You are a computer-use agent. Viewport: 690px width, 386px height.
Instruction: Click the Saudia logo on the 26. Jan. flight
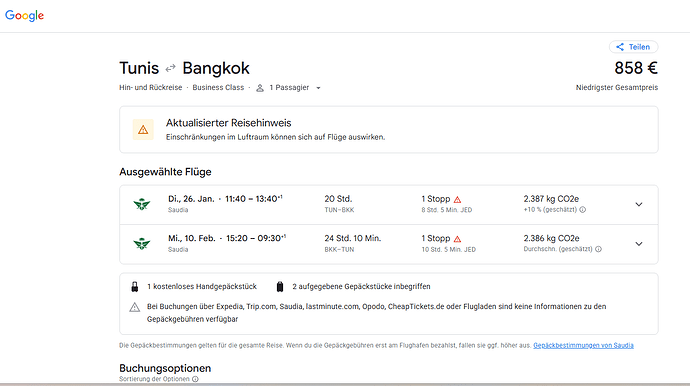coord(142,204)
